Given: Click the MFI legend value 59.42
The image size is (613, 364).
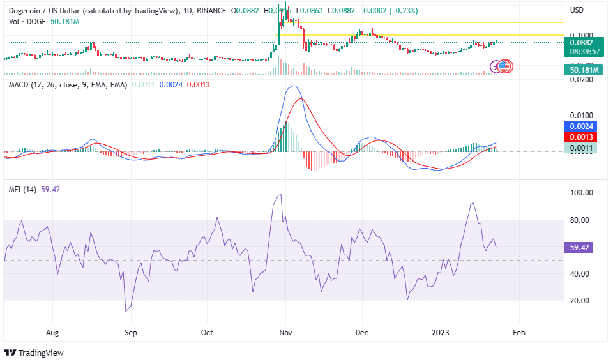Looking at the screenshot, I should point(50,190).
